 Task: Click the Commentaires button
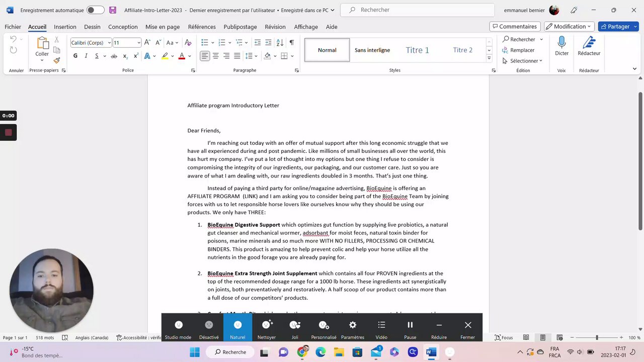coord(515,27)
